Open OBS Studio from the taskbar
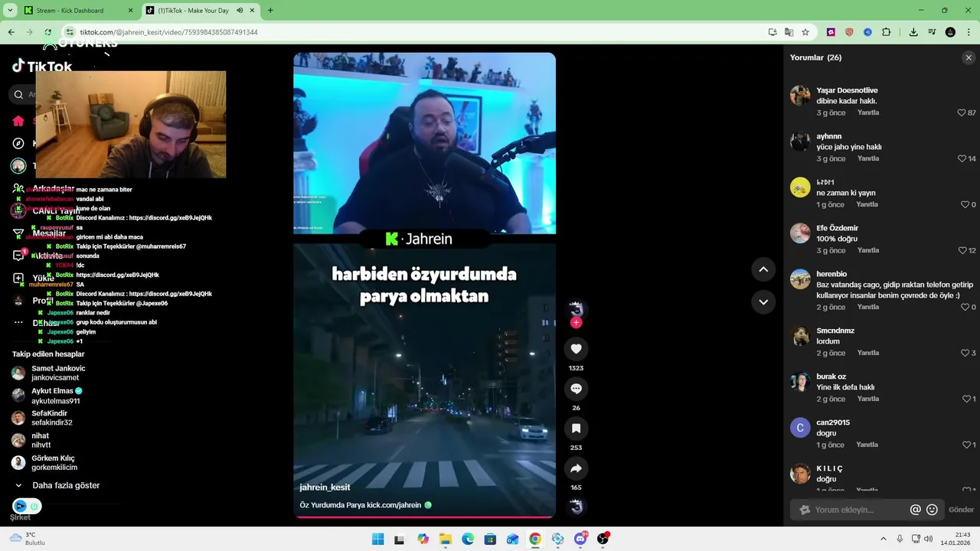 tap(603, 539)
